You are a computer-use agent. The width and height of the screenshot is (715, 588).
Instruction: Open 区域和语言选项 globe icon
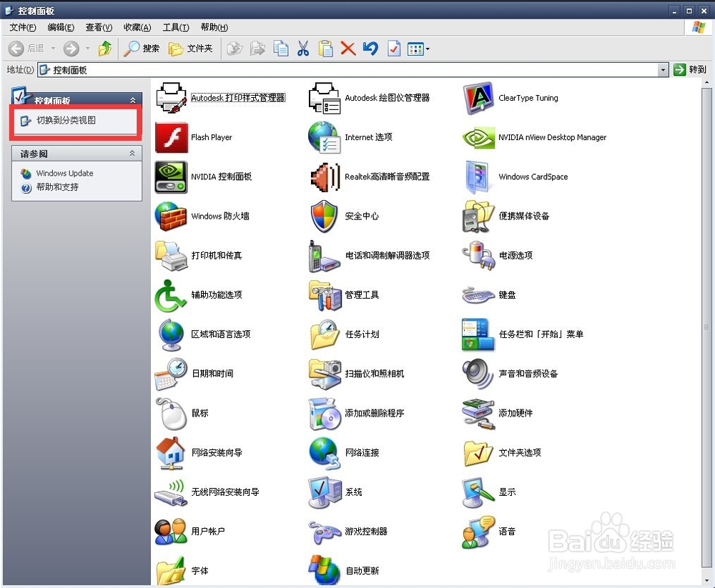pos(172,334)
